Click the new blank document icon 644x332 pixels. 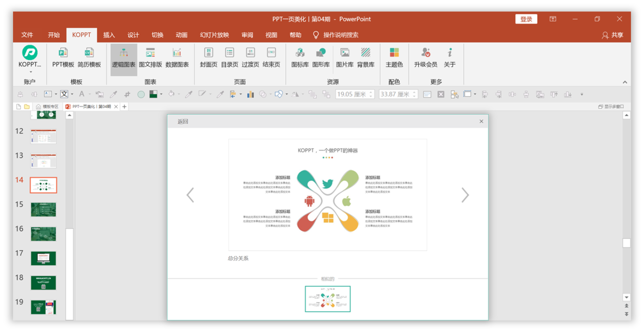click(19, 106)
